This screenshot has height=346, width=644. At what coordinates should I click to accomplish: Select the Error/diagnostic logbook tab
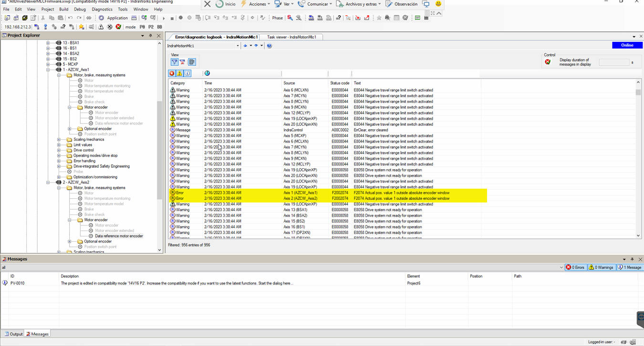(216, 37)
